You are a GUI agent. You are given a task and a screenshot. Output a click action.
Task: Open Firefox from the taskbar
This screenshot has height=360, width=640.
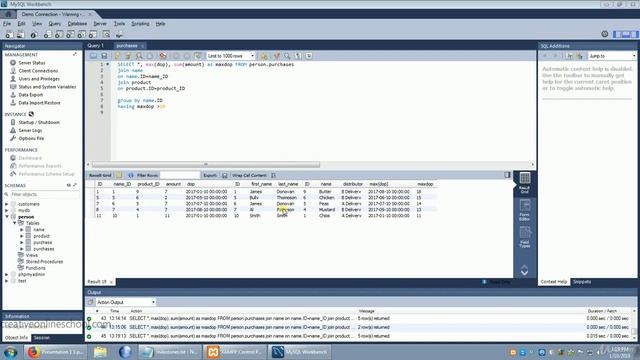[x=56, y=352]
